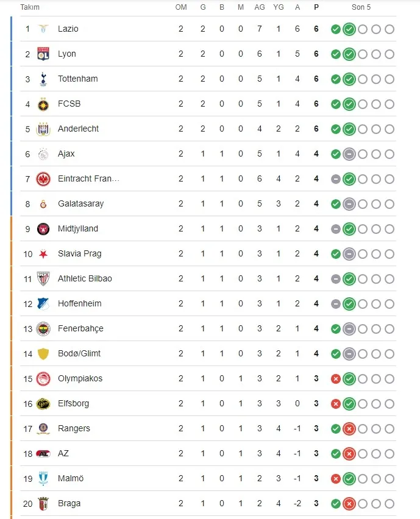This screenshot has width=420, height=519.
Task: Click the Braga club crest
Action: point(43,504)
